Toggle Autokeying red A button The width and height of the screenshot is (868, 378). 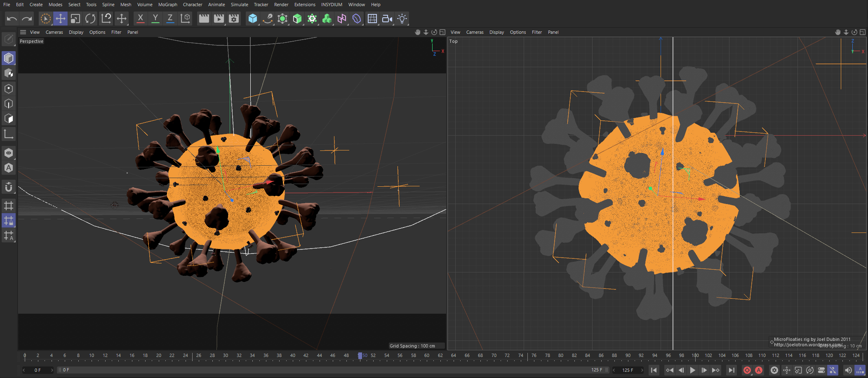759,370
